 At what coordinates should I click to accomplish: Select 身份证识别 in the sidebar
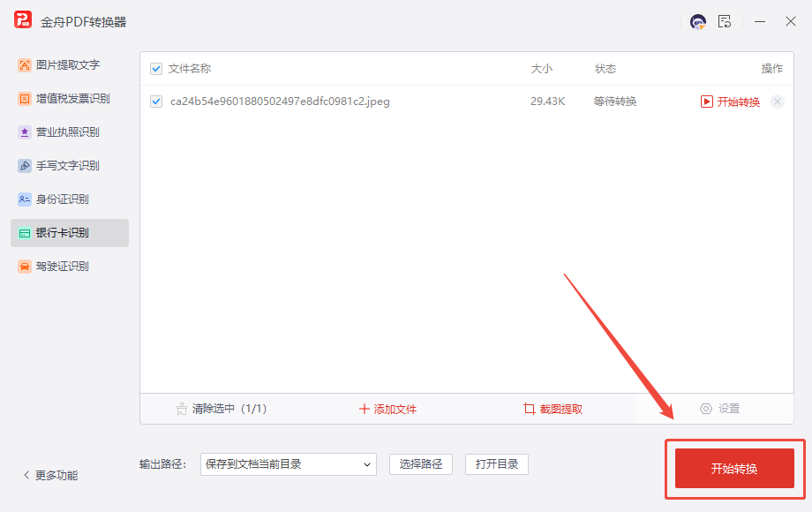(70, 200)
